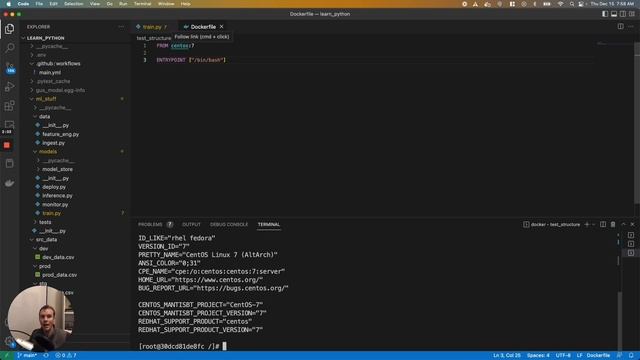Open macOS Spotlight search icon

tap(572, 4)
